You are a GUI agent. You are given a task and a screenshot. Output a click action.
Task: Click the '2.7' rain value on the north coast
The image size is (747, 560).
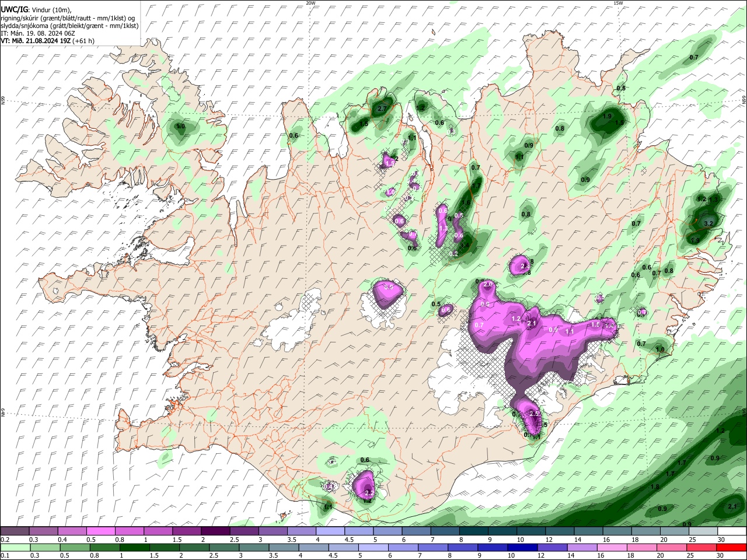(x=382, y=108)
